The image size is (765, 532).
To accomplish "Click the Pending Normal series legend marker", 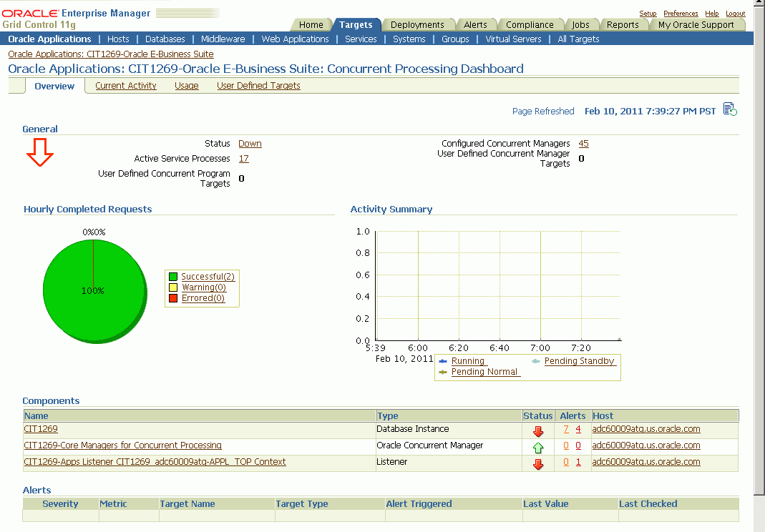I will 443,372.
